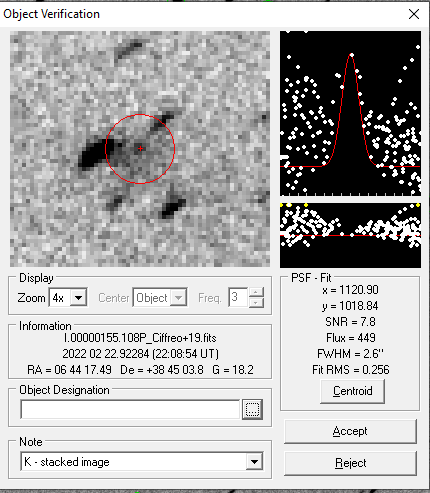This screenshot has height=493, width=430.
Task: Click the Reject button
Action: click(350, 463)
